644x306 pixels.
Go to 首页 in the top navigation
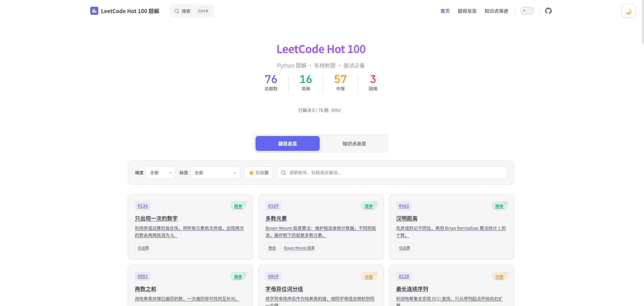point(445,11)
